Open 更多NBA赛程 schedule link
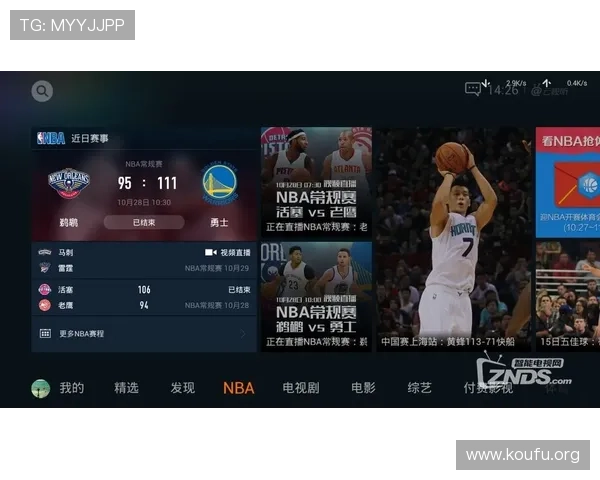Viewport: 600px width, 480px height. (82, 334)
